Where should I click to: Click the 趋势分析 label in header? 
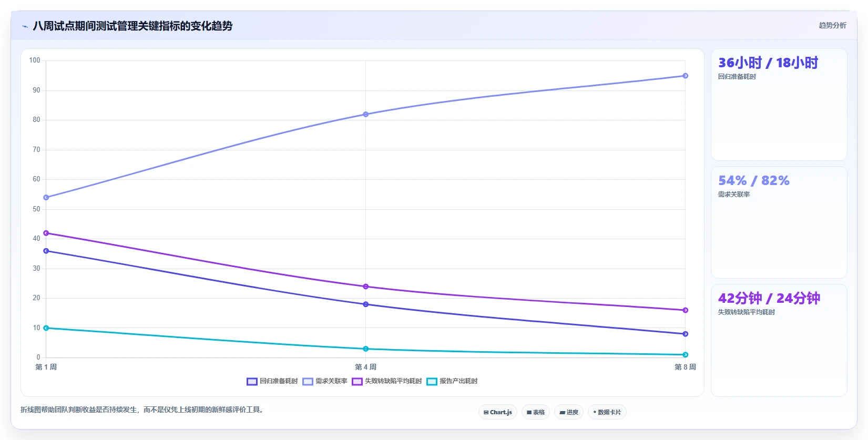(x=833, y=25)
